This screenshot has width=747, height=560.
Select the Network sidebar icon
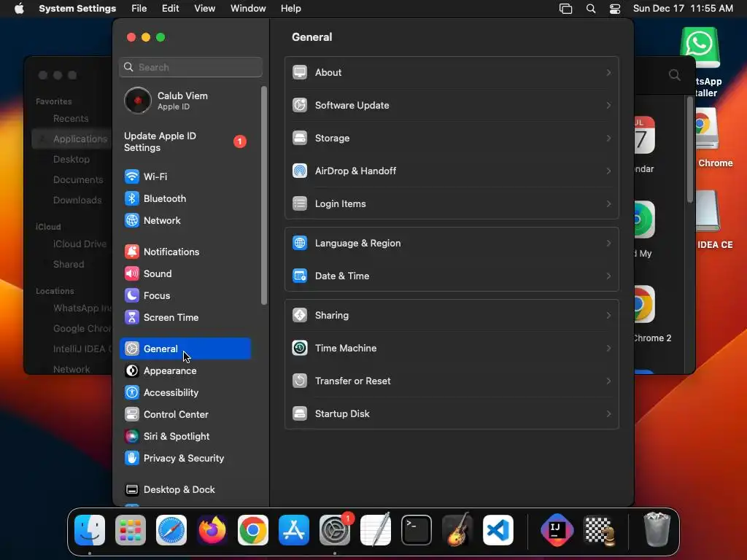pyautogui.click(x=132, y=220)
